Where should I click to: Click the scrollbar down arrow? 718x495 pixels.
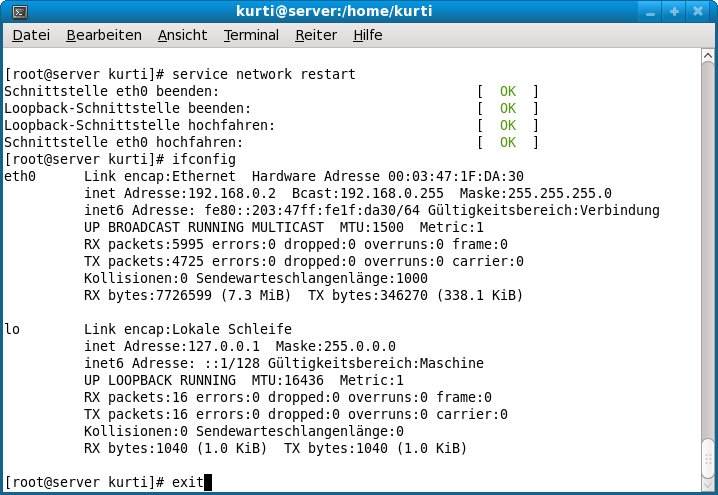click(708, 486)
